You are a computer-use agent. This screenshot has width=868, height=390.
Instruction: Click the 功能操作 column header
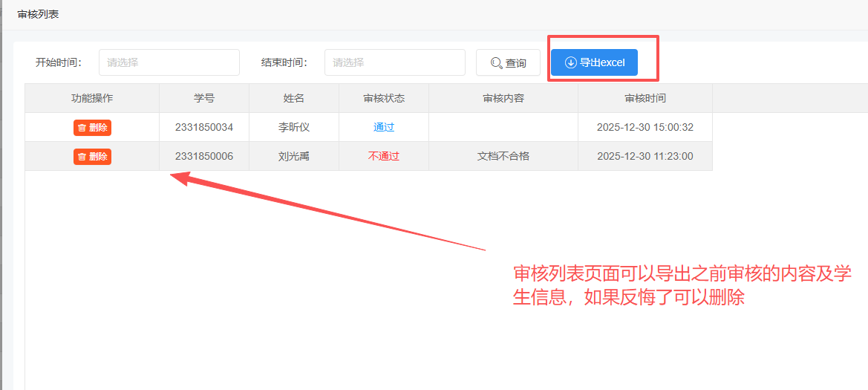(x=92, y=98)
